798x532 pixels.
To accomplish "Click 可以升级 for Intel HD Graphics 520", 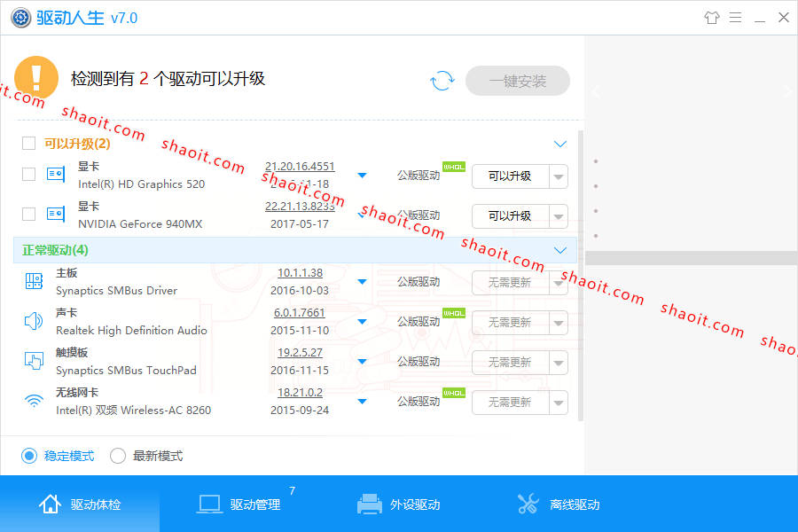I will pos(511,176).
